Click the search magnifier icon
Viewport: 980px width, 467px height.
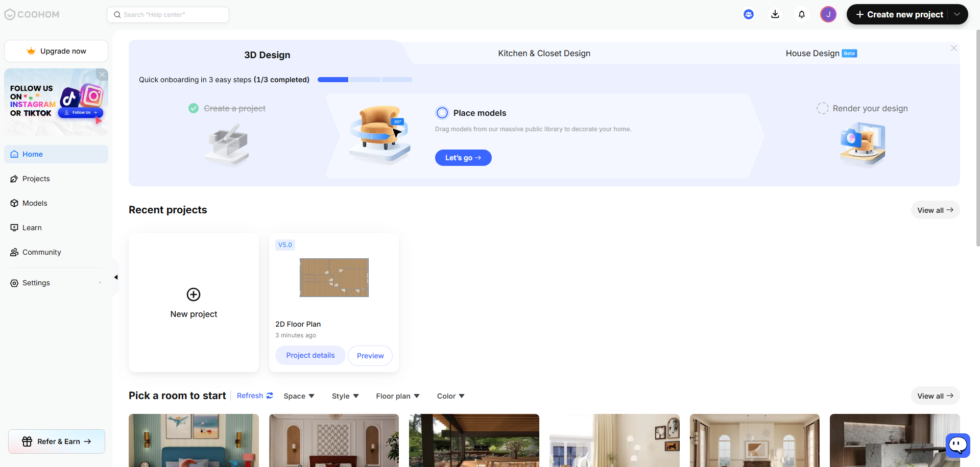pyautogui.click(x=117, y=15)
